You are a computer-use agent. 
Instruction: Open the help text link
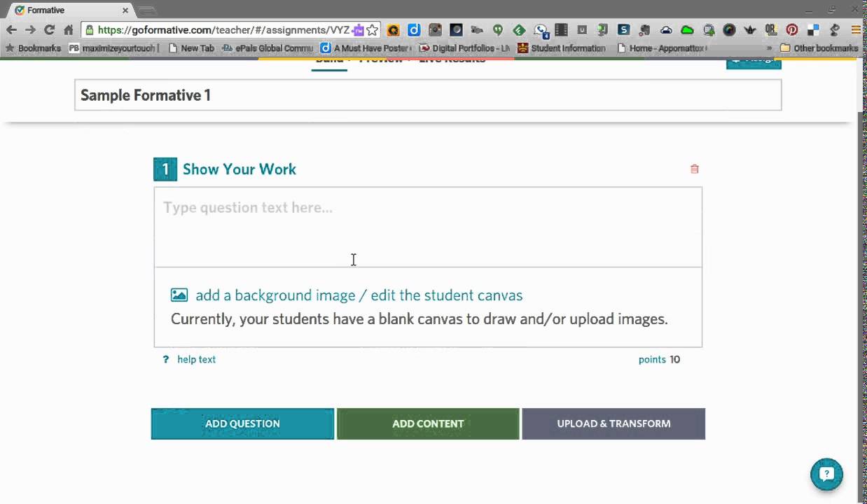196,359
